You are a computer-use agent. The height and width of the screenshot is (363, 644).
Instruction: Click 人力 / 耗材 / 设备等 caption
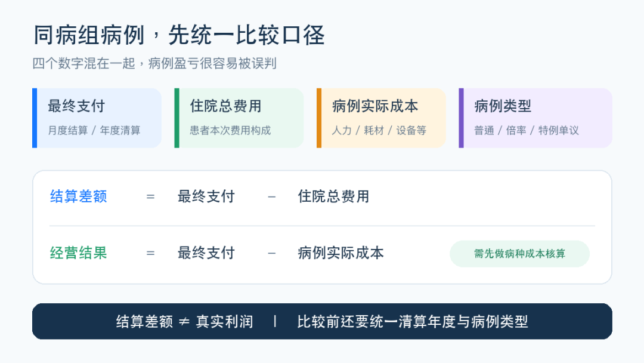379,131
